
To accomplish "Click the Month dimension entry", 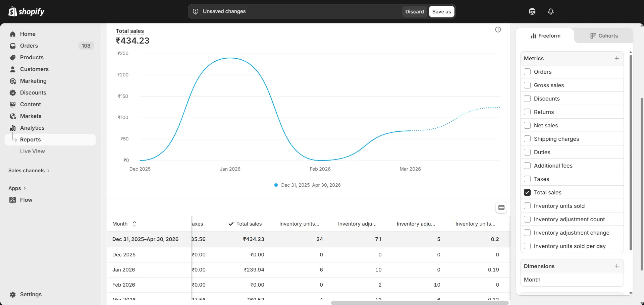I will coord(572,280).
